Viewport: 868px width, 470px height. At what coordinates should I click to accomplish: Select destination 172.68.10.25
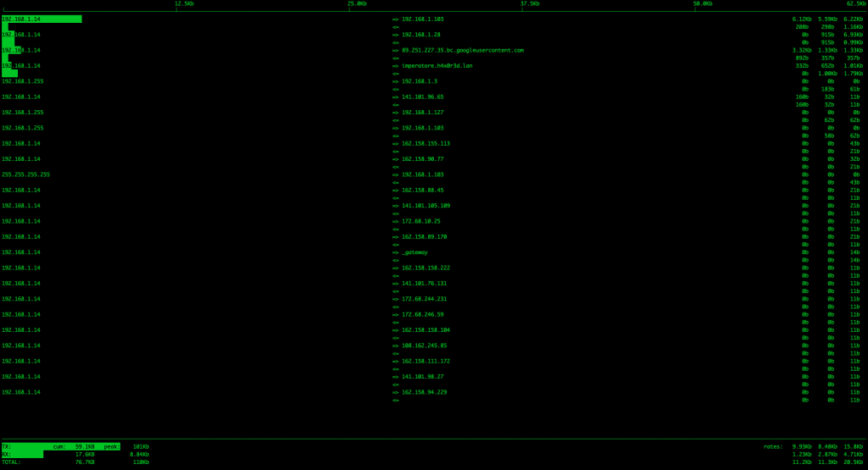pos(420,221)
